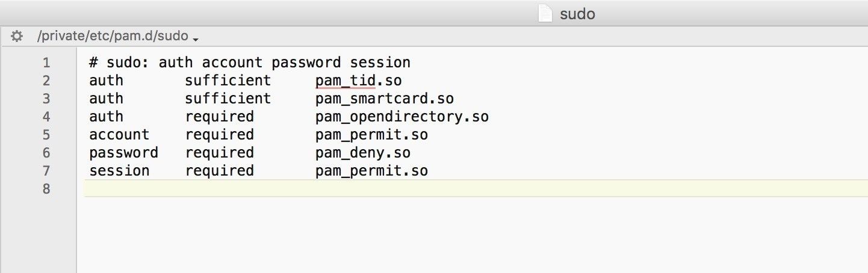Viewport: 868px width, 273px height.
Task: Click on pam_opendirectory.so module name
Action: (401, 117)
